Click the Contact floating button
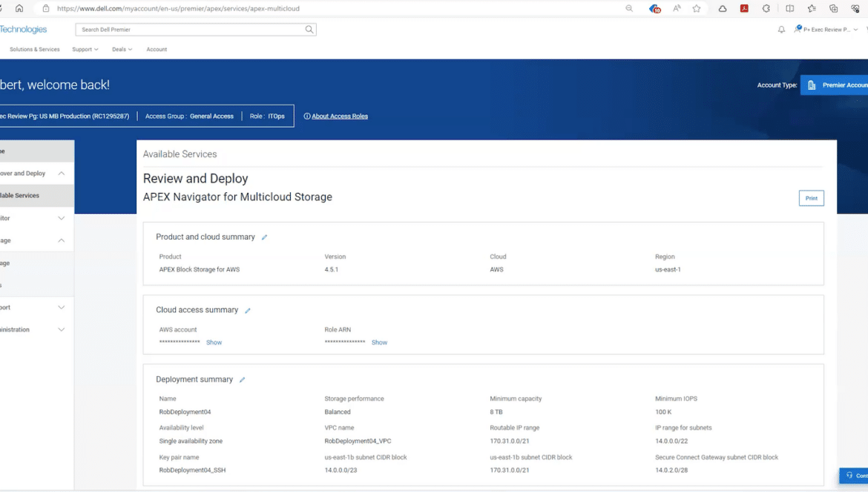Screen dimensions: 868x492 point(854,476)
